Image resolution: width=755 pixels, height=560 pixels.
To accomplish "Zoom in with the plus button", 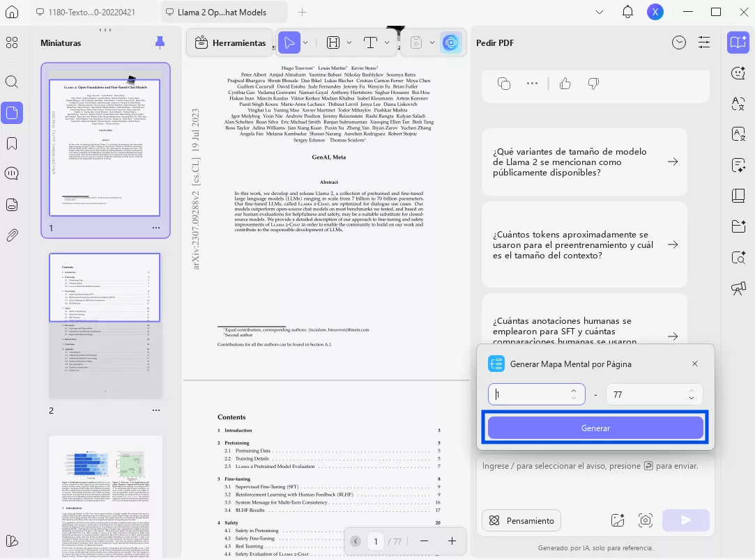I will click(452, 541).
